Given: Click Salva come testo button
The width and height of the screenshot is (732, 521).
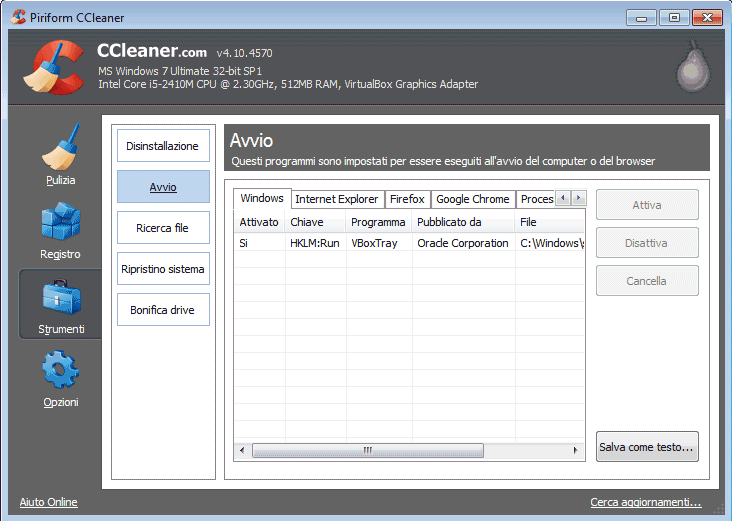Looking at the screenshot, I should tap(647, 447).
